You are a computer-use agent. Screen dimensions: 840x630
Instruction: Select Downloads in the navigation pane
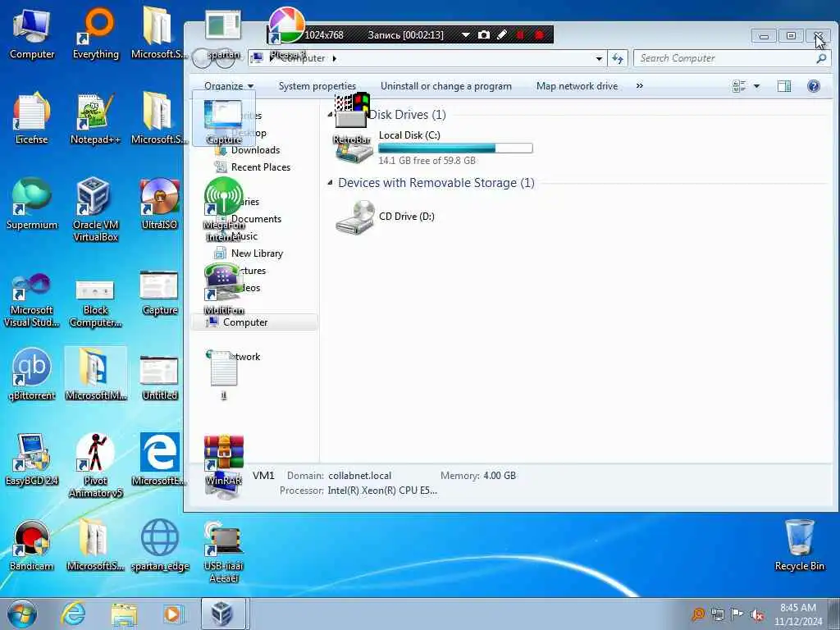[255, 150]
